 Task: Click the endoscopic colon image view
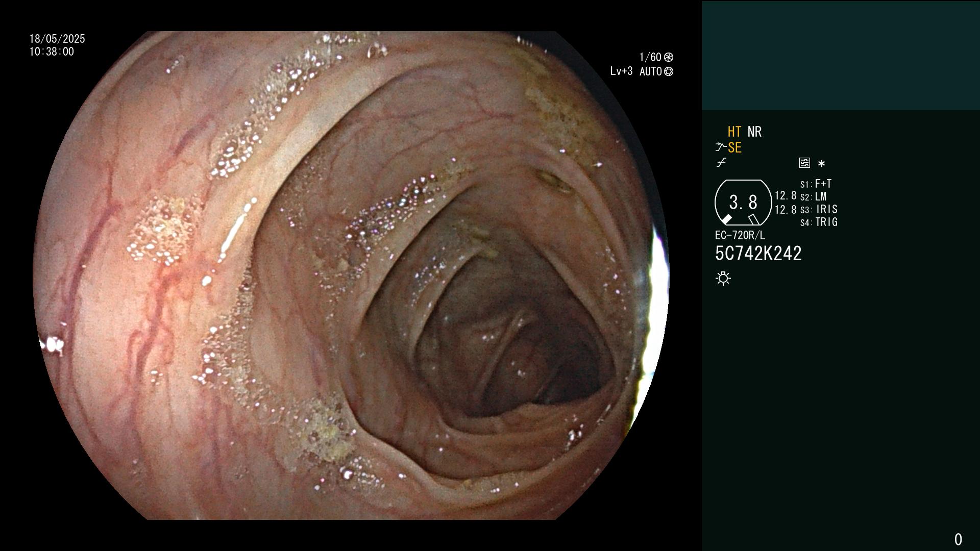click(x=351, y=275)
